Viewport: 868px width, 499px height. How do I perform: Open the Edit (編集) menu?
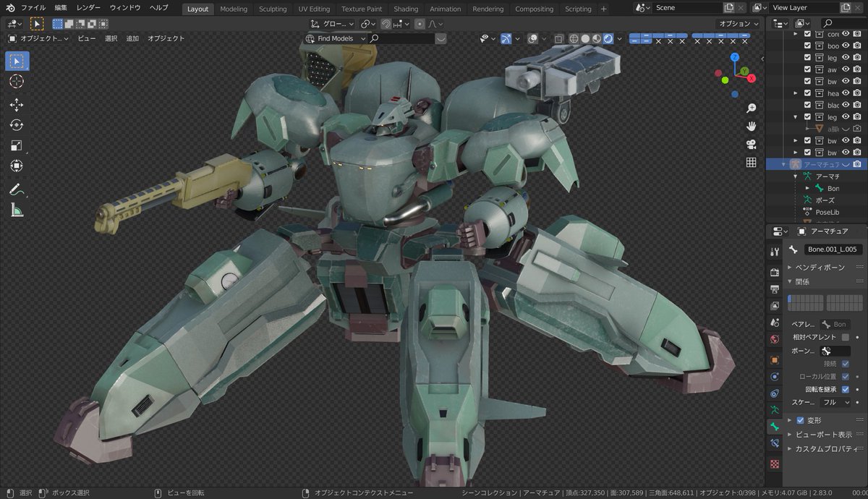61,7
